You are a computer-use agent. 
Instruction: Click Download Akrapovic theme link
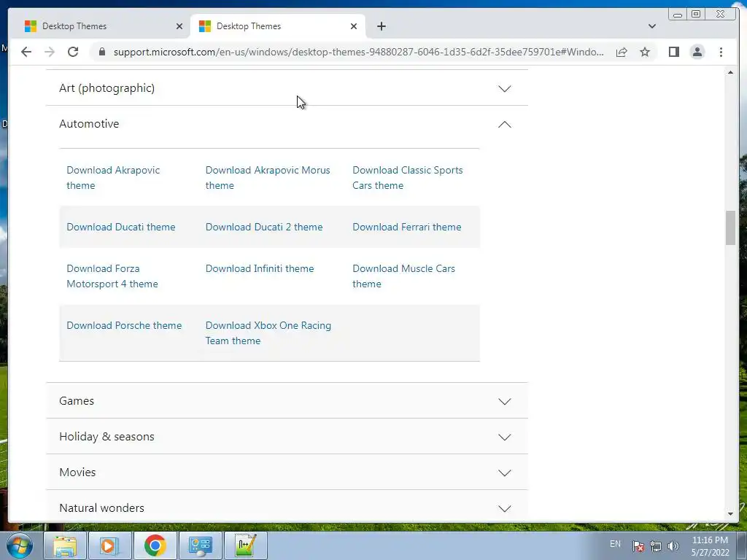(x=113, y=178)
